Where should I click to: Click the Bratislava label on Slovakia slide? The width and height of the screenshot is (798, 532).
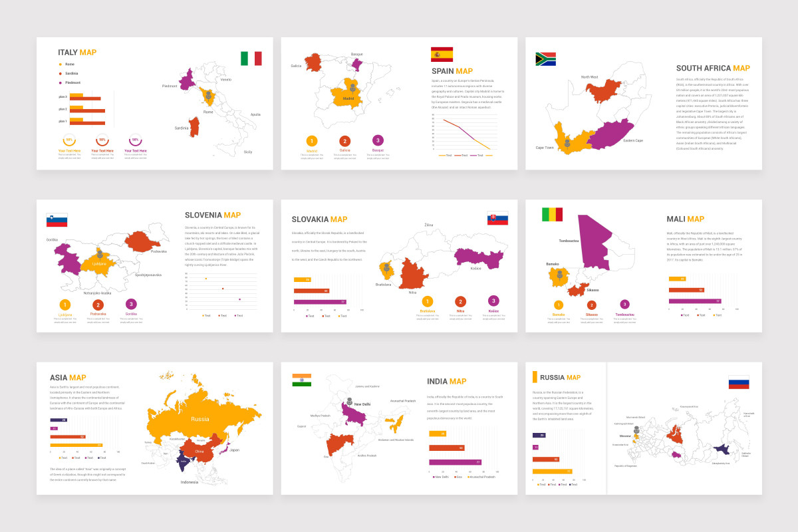(x=383, y=285)
